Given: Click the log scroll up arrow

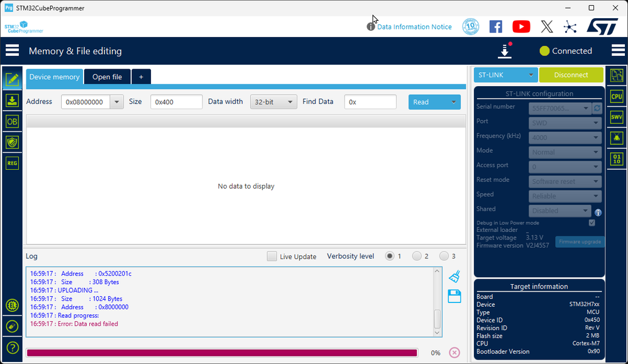Looking at the screenshot, I should coord(437,271).
